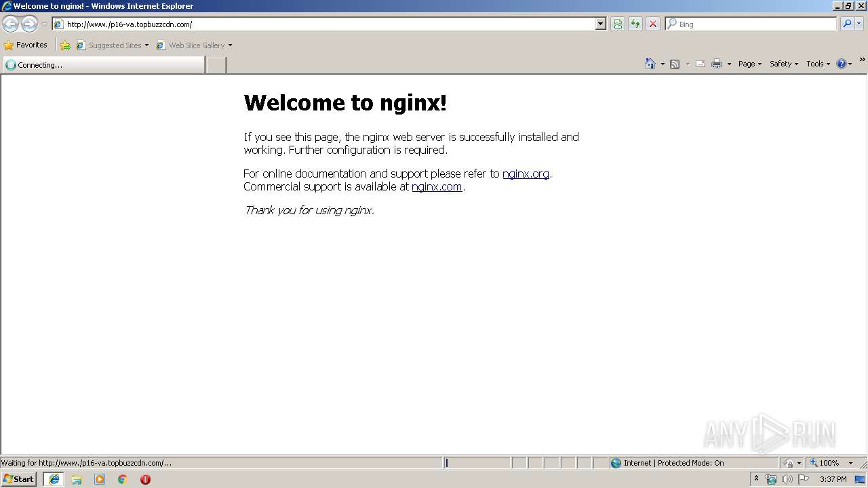
Task: Expand the Print options dropdown arrow
Action: point(729,64)
